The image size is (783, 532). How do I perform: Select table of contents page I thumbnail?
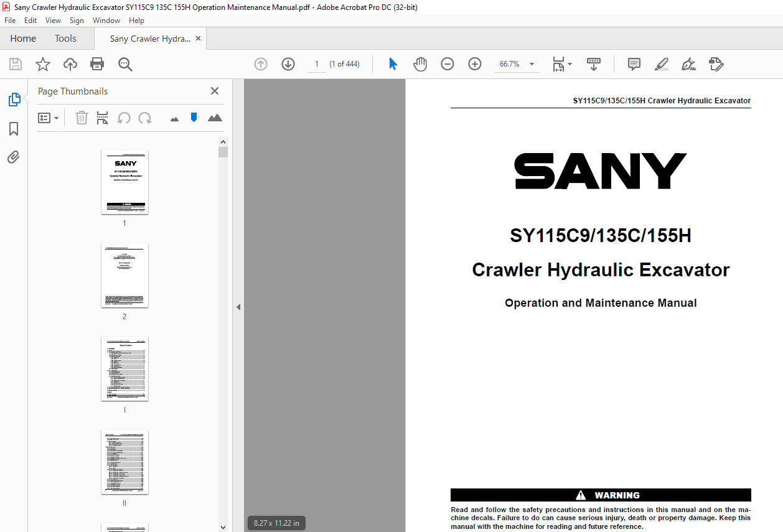[124, 369]
